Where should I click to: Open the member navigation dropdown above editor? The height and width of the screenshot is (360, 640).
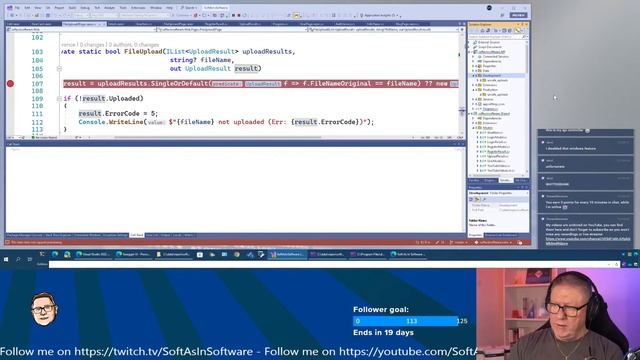tap(383, 29)
